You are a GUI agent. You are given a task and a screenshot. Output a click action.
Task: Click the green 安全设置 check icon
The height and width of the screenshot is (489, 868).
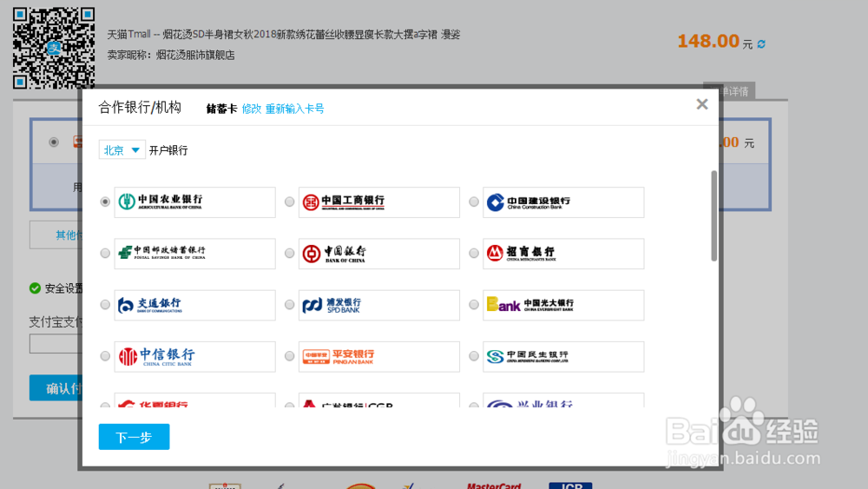point(35,288)
